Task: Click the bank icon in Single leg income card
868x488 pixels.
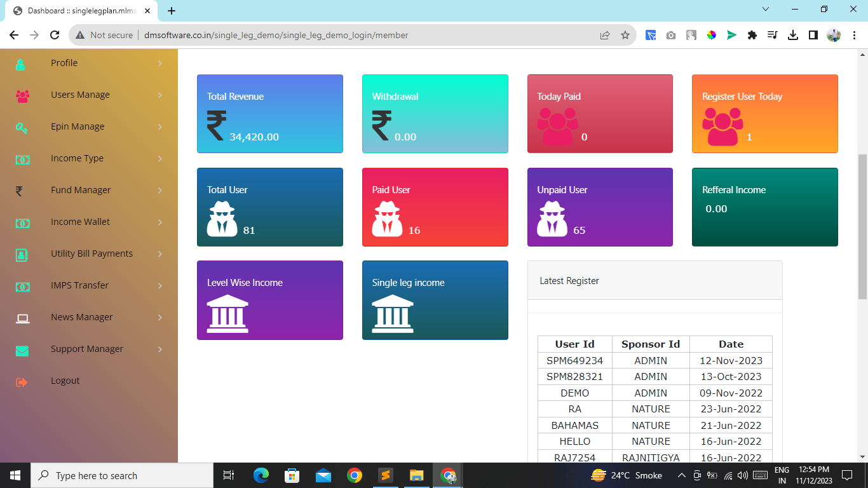Action: click(392, 313)
